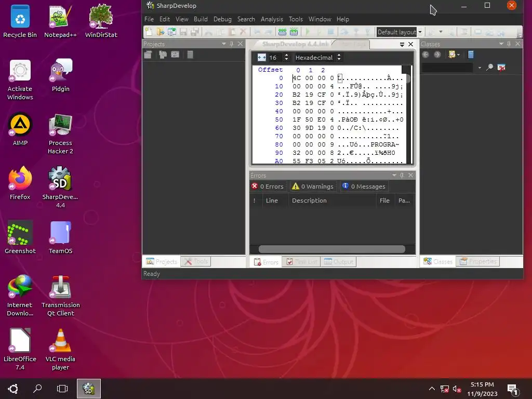Viewport: 532px width, 399px height.
Task: Open Pidgin from the desktop
Action: click(60, 75)
